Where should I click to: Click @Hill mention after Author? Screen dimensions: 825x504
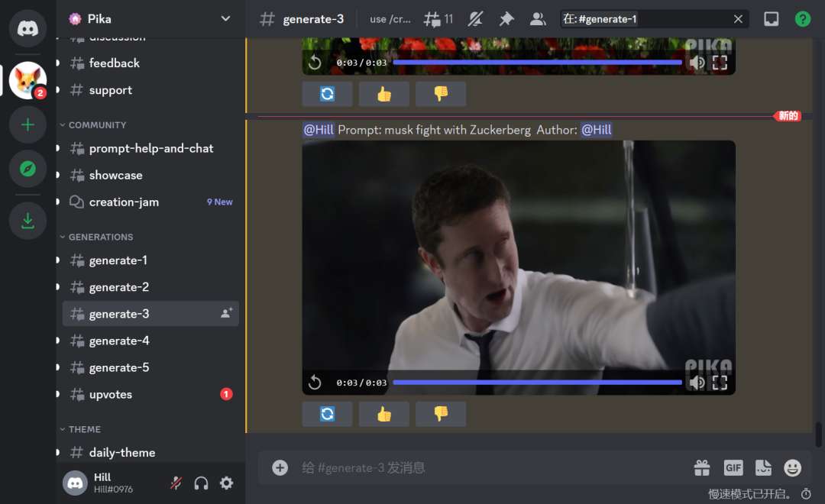[596, 130]
